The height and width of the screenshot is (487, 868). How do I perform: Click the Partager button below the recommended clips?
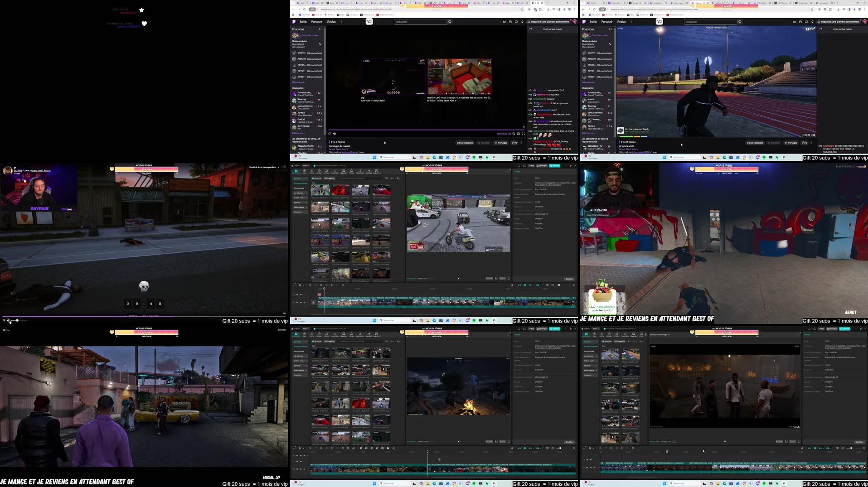[x=501, y=143]
